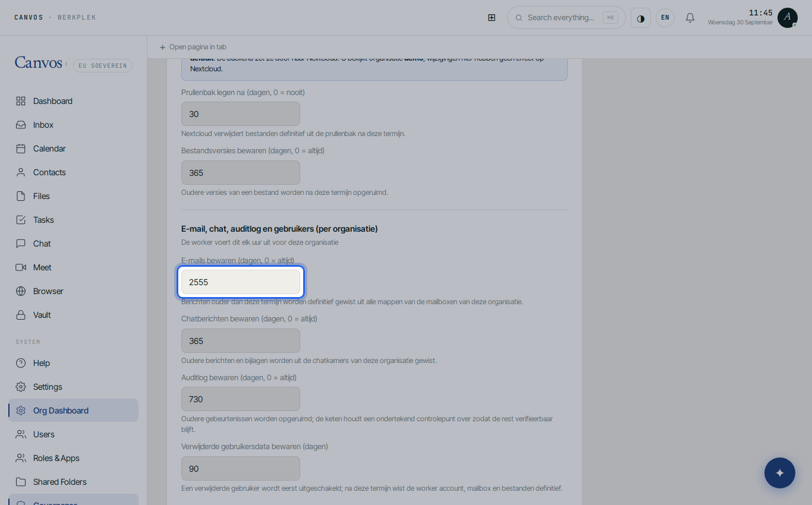The image size is (812, 505).
Task: Open the Inbox tray icon
Action: click(x=21, y=125)
